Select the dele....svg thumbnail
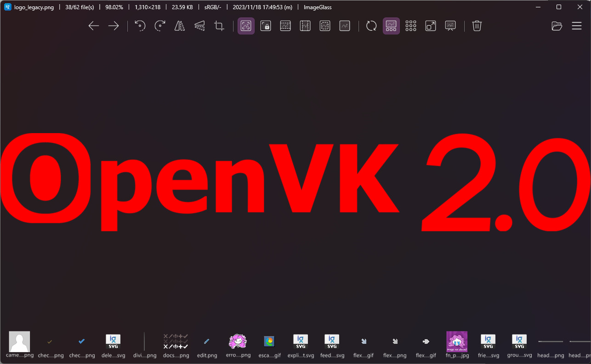This screenshot has height=364, width=591. [113, 344]
